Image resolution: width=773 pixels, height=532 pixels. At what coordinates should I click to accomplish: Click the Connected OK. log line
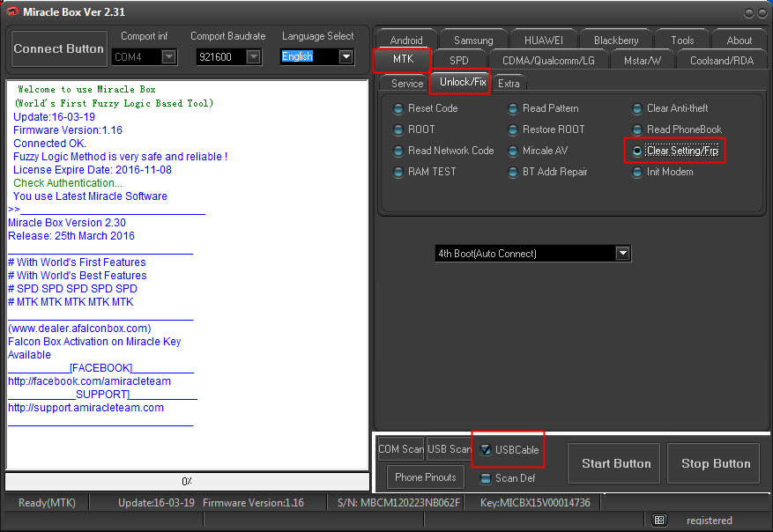(49, 144)
